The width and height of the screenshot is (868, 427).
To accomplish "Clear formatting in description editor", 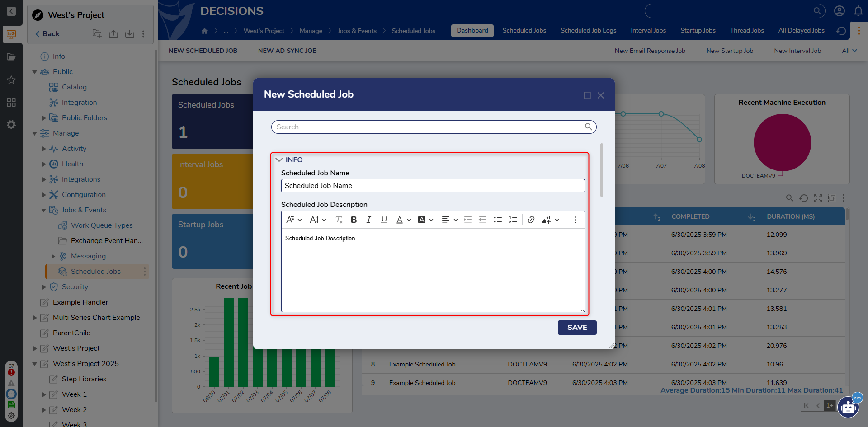I will click(x=339, y=220).
